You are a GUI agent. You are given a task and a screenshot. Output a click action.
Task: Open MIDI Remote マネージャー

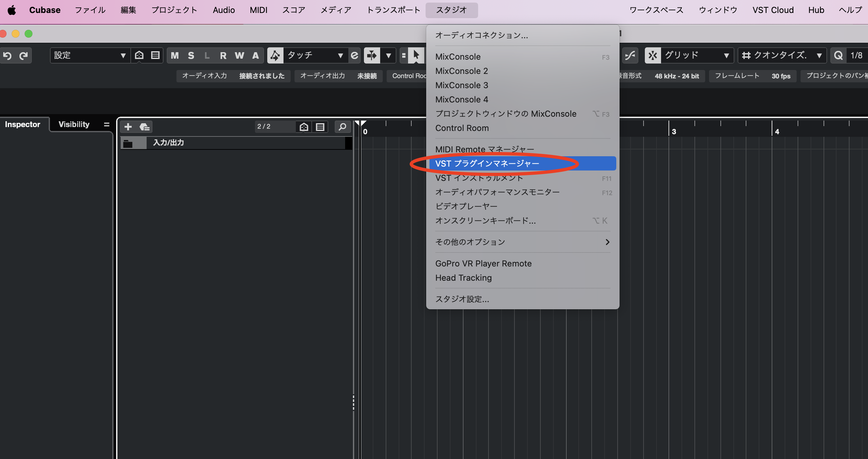tap(522, 149)
